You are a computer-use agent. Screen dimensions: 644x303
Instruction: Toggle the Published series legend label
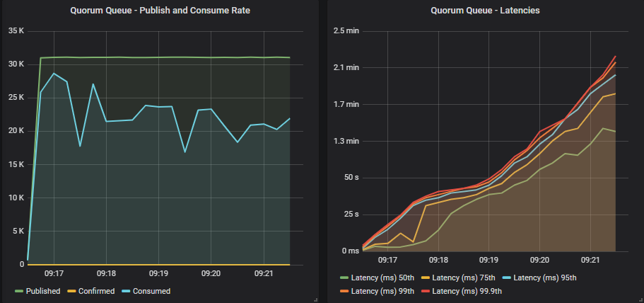point(43,291)
